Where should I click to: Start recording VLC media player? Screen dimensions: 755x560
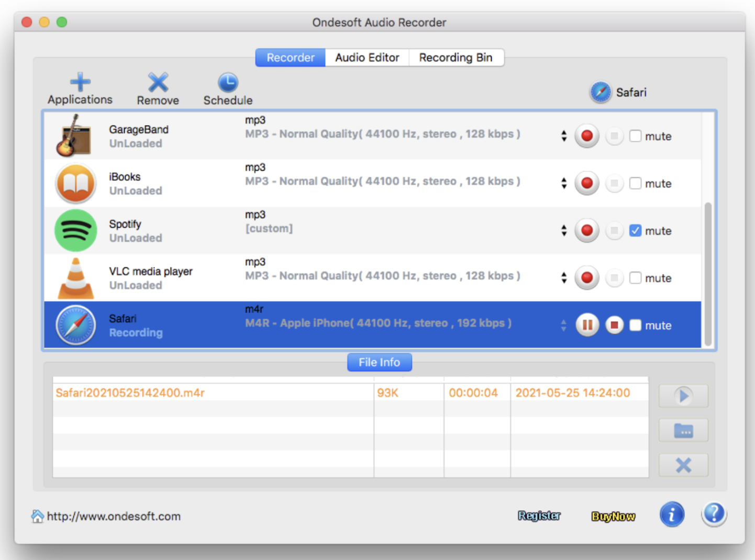click(x=587, y=278)
